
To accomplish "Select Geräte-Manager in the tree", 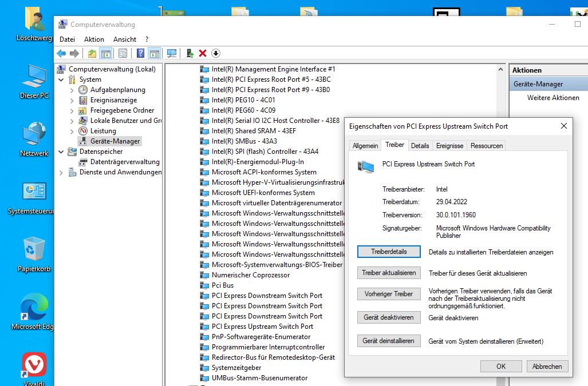I will [111, 141].
